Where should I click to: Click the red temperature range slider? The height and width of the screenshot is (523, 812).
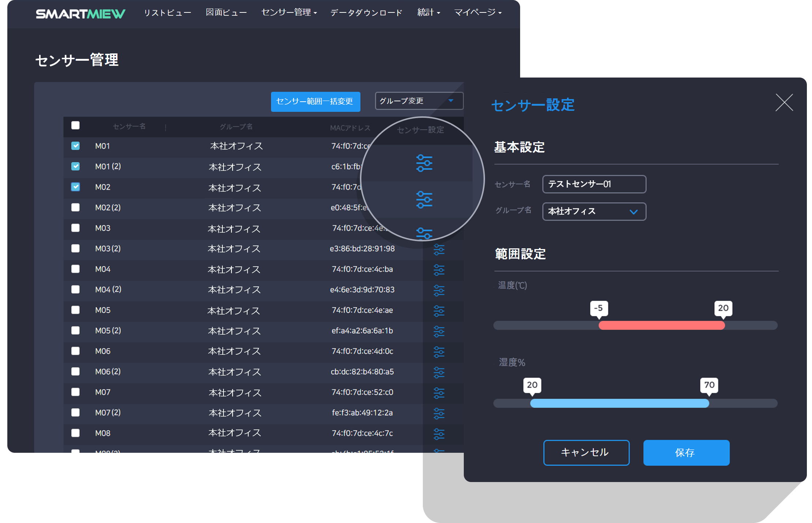tap(661, 325)
